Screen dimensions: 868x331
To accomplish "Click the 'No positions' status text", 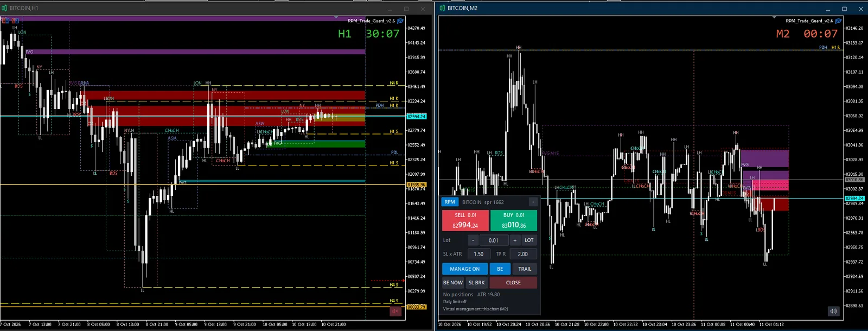I will pyautogui.click(x=458, y=295).
